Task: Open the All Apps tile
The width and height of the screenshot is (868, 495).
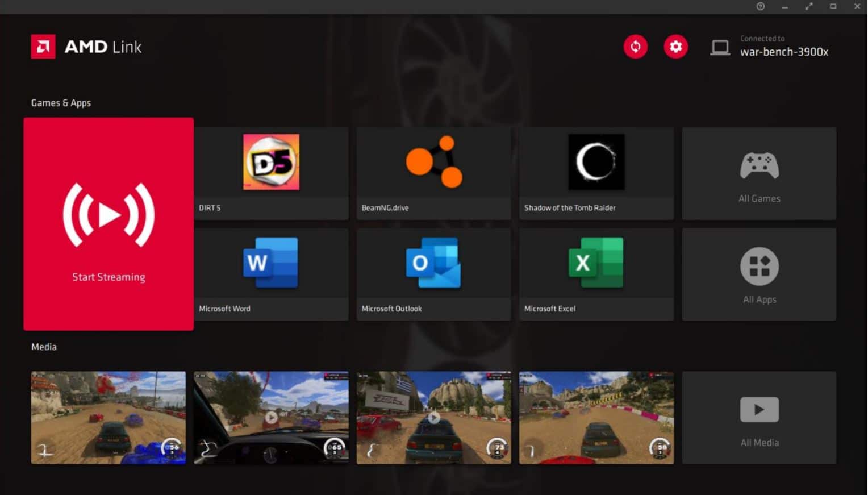Action: (x=759, y=274)
